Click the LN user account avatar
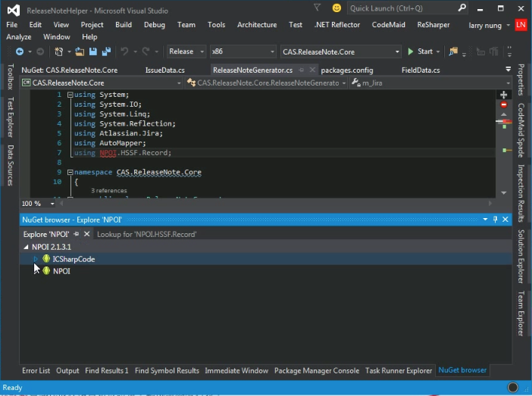The image size is (532, 396). 521,25
